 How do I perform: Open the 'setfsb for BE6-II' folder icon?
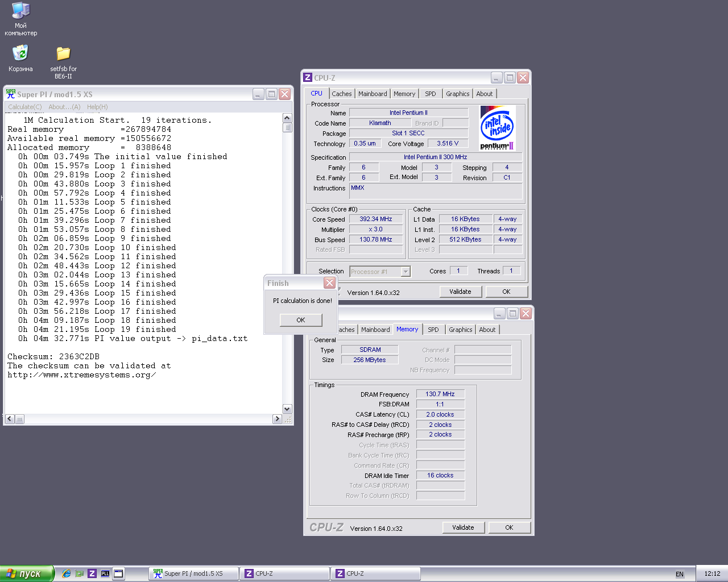coord(63,63)
